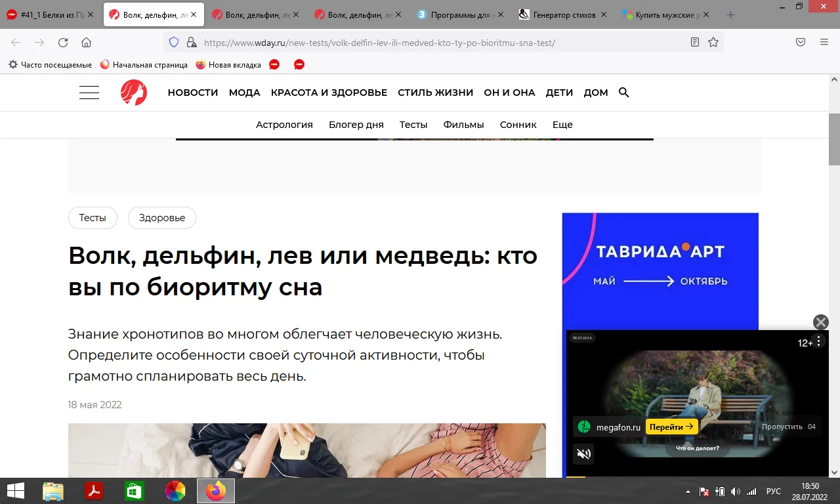Screen dimensions: 840x504
Task: Open the volume icon in system tray
Action: (x=734, y=490)
